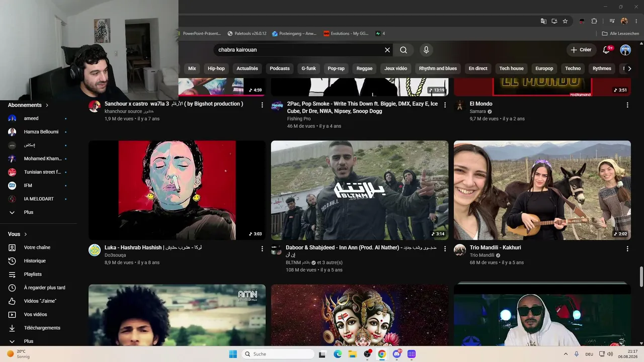644x362 pixels.
Task: Select the Tech house filter chip
Action: click(x=511, y=68)
